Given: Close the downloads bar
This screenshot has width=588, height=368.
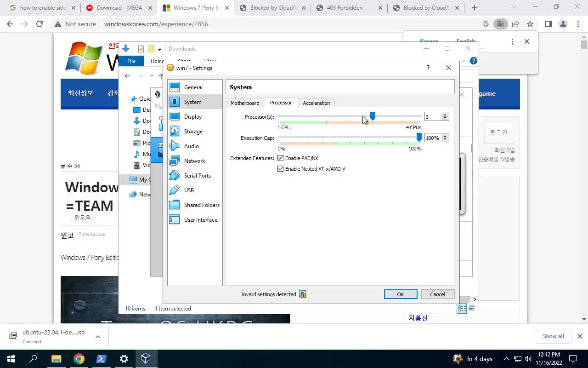Looking at the screenshot, I should [x=579, y=336].
